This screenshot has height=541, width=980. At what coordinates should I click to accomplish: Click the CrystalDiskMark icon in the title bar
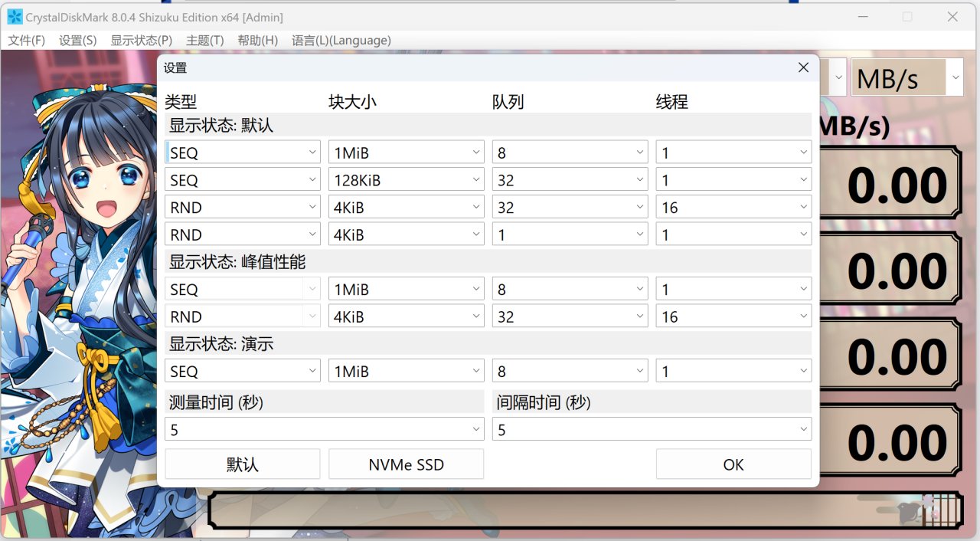pos(14,16)
